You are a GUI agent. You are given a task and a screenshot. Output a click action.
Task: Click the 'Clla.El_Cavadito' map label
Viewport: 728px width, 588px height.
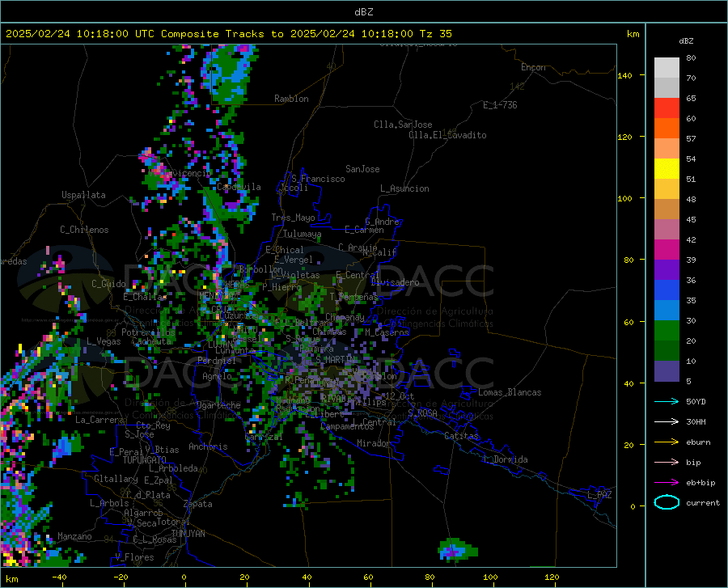click(x=447, y=135)
